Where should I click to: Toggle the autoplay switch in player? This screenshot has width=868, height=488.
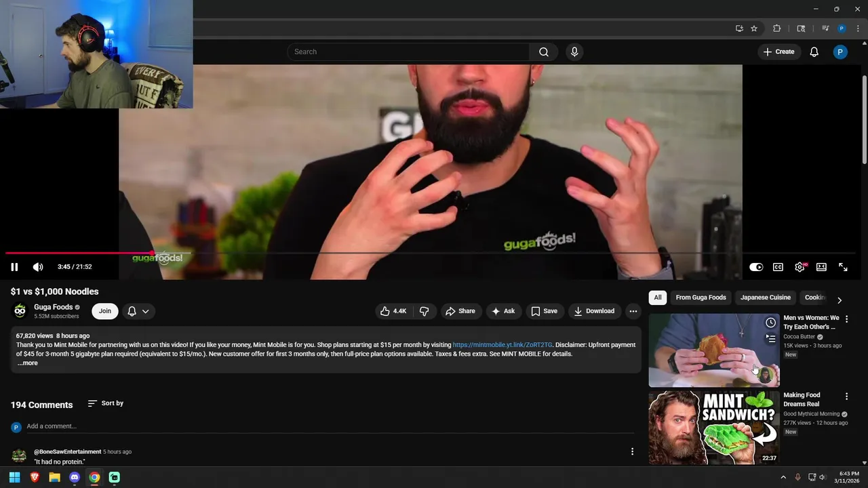tap(756, 267)
